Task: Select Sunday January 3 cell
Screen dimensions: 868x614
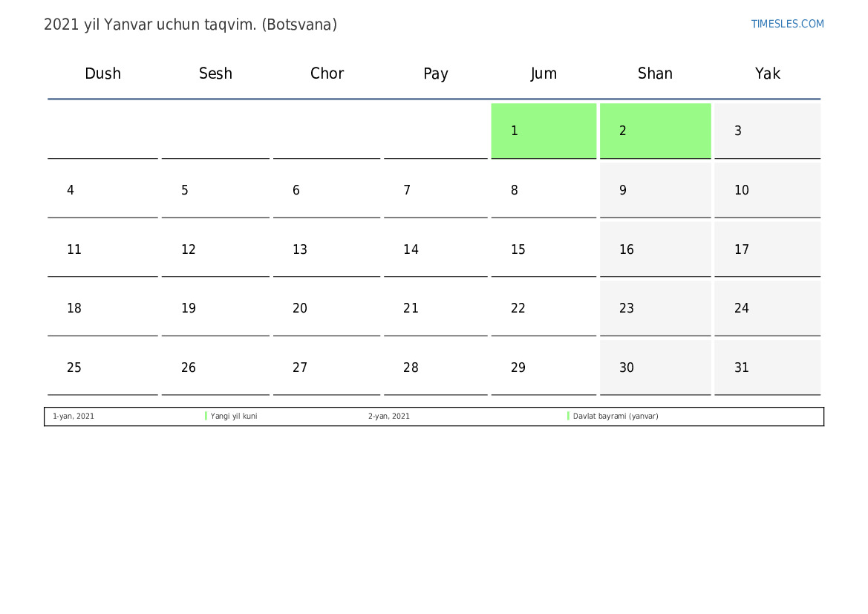Action: (x=767, y=131)
